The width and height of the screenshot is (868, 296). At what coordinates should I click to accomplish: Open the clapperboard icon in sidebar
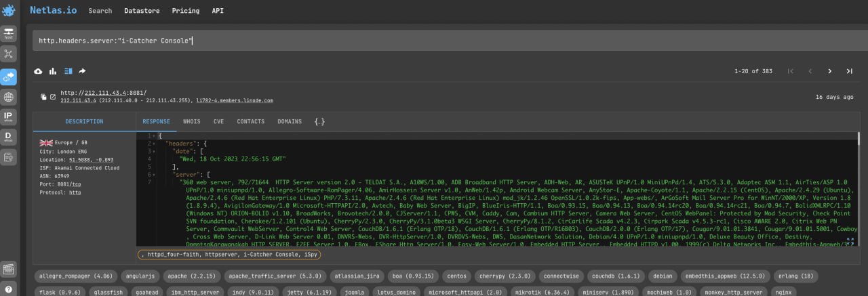8,269
